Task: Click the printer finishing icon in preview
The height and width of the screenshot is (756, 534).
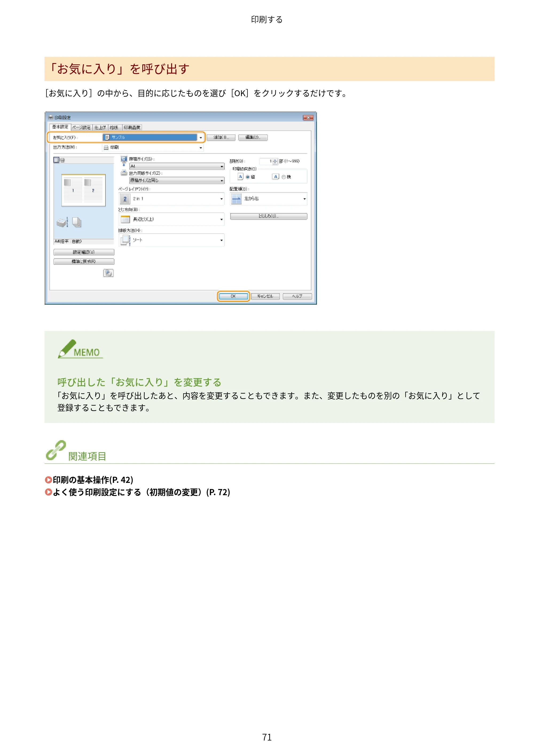Action: [62, 223]
